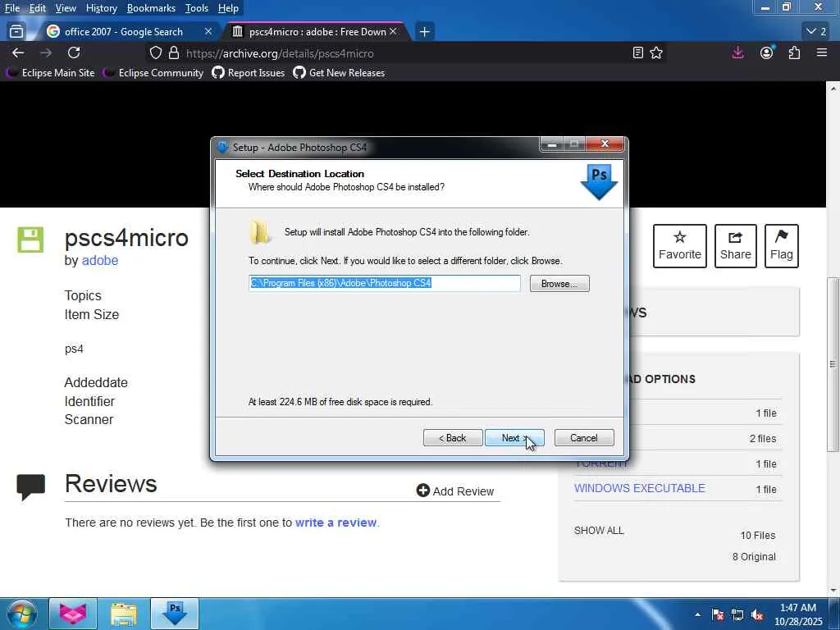
Task: Click the green floppy software item icon
Action: [x=30, y=240]
